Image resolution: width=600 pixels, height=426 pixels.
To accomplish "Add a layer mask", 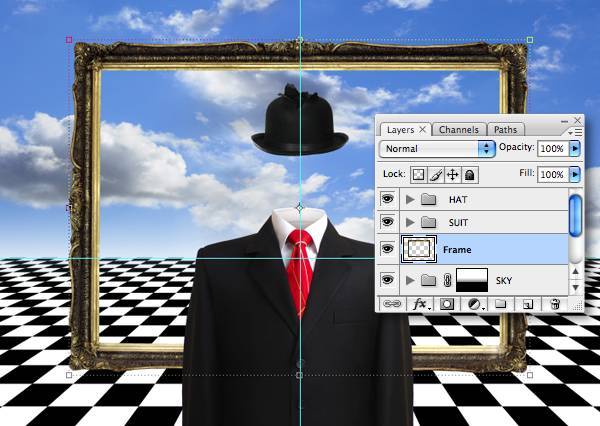I will tap(446, 304).
